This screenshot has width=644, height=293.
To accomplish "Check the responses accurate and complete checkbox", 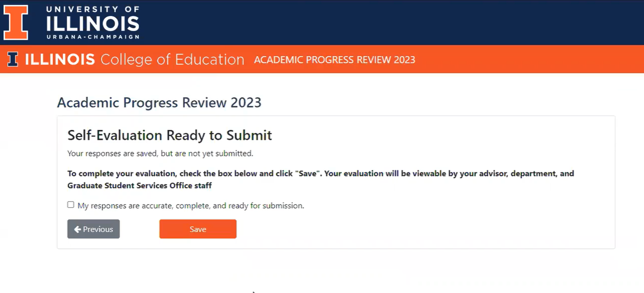I will (x=71, y=205).
